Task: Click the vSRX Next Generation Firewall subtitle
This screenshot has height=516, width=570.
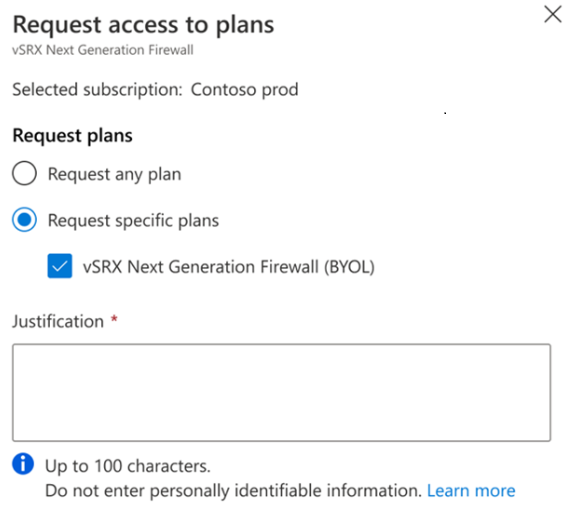Action: (103, 50)
